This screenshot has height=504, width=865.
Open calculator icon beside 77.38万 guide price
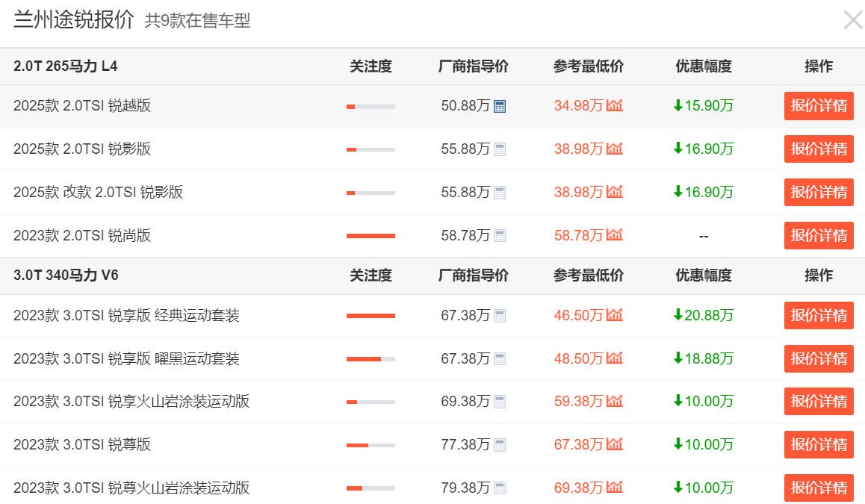[x=500, y=445]
